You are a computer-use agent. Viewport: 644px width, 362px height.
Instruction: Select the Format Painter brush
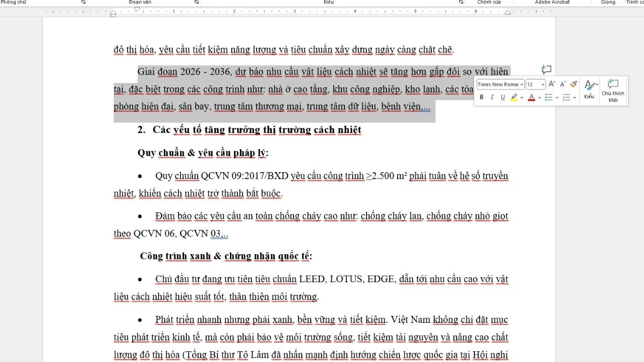[x=573, y=84]
